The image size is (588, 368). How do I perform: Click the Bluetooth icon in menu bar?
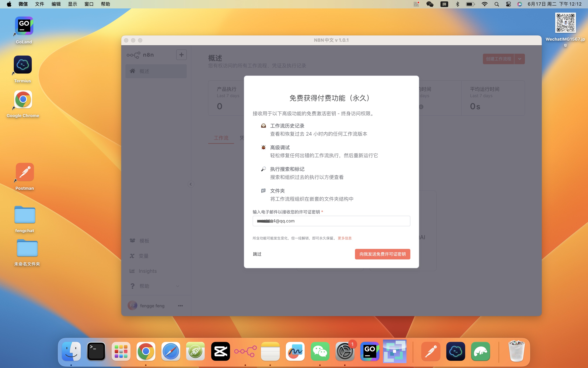(x=457, y=4)
